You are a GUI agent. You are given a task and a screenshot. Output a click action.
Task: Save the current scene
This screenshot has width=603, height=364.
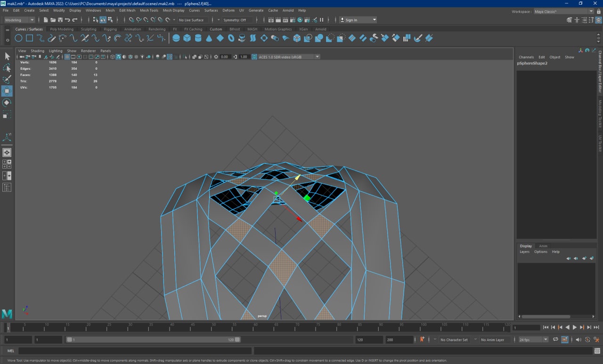60,20
